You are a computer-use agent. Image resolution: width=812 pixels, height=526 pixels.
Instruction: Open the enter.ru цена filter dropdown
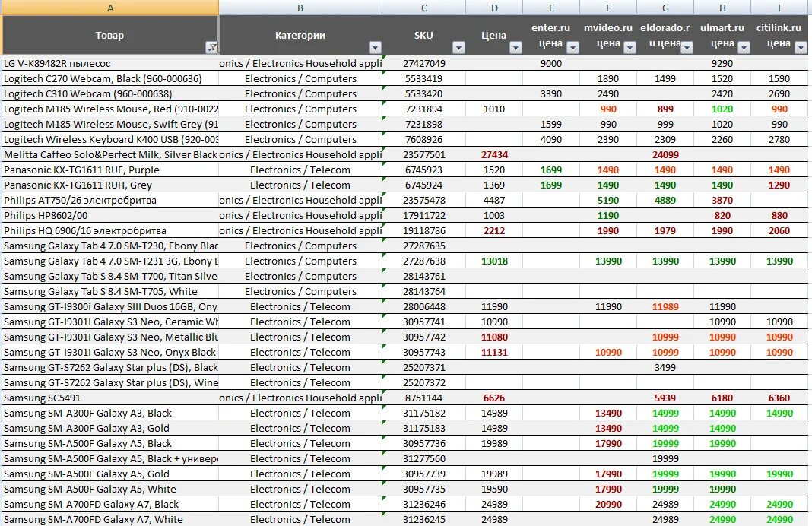573,48
